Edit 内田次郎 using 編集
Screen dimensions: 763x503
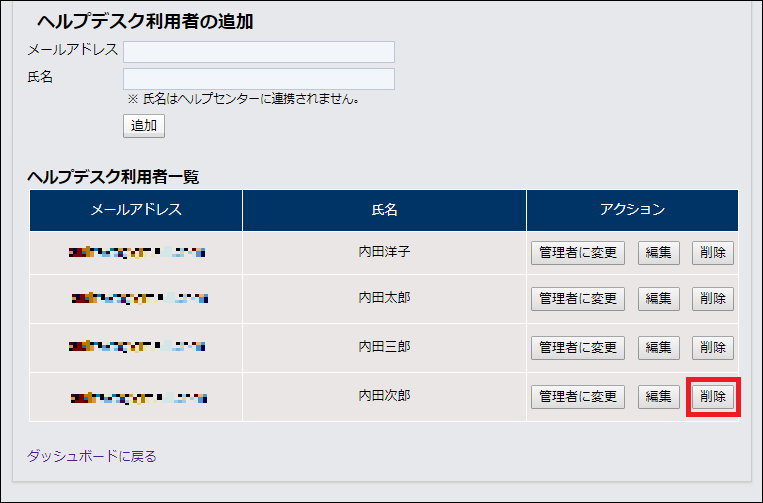point(659,397)
